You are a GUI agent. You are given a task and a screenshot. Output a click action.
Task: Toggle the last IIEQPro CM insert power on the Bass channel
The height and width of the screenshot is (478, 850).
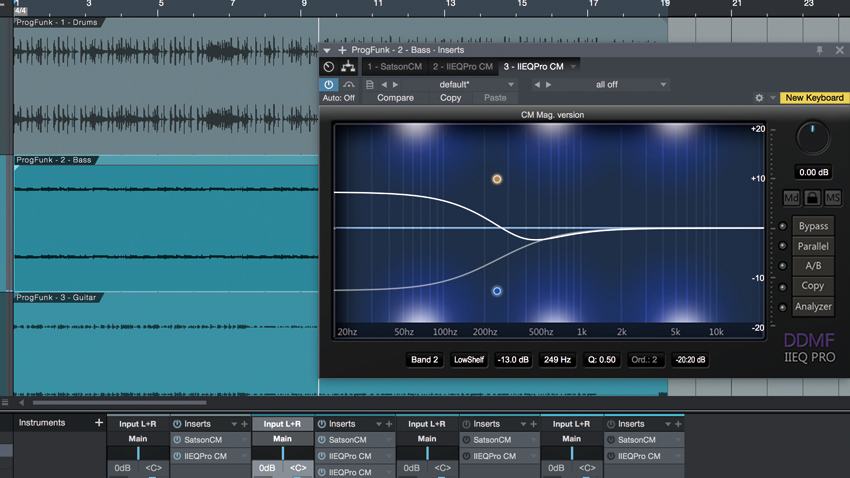[321, 472]
